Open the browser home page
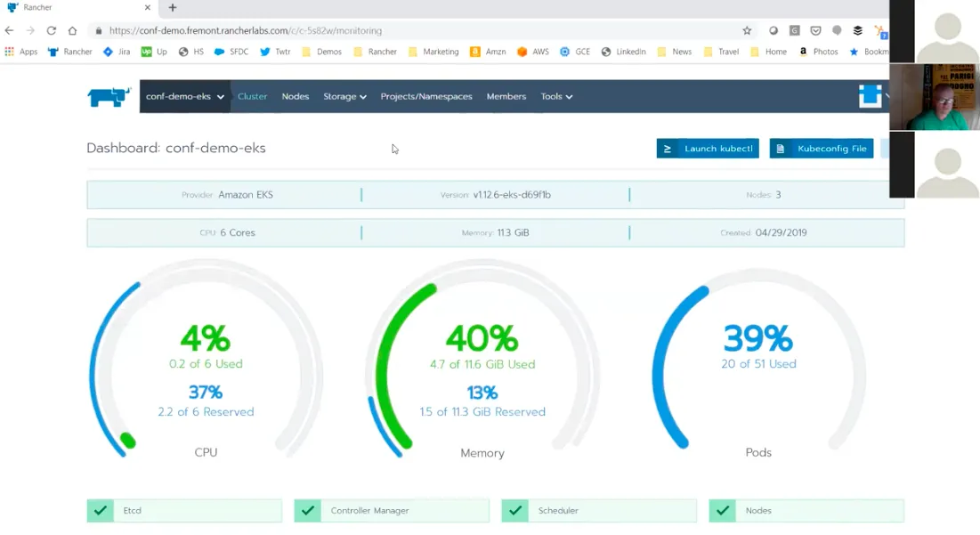 (72, 30)
